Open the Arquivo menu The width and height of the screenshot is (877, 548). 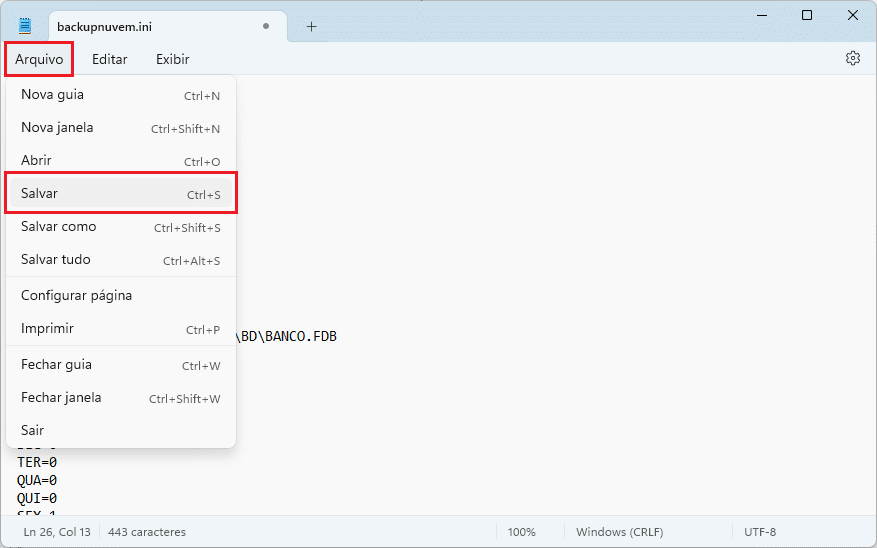[x=39, y=59]
